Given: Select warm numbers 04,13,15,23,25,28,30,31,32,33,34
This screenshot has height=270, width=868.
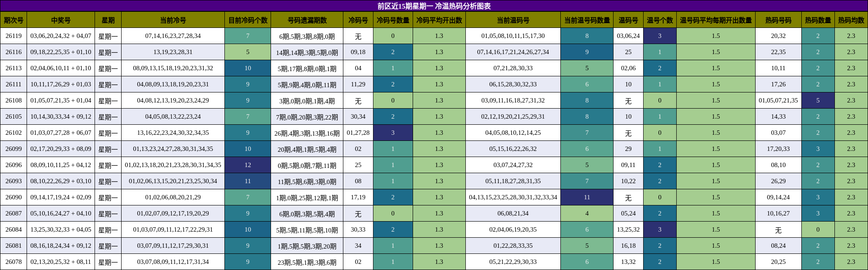Looking at the screenshot, I should [513, 197].
